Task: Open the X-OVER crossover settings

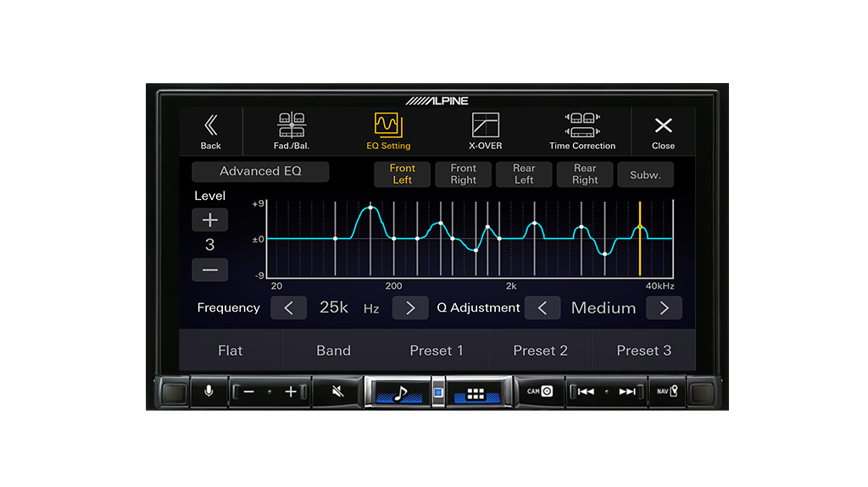Action: (486, 131)
